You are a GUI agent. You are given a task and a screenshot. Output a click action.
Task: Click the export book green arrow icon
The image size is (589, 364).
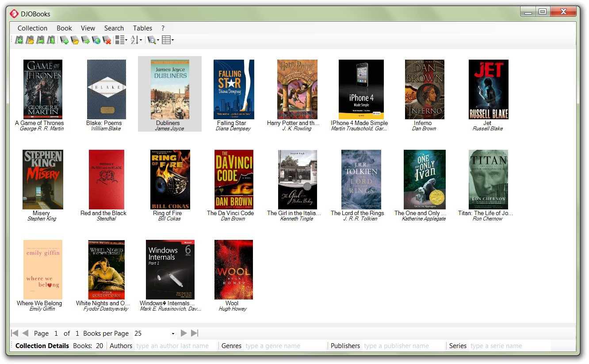(86, 40)
